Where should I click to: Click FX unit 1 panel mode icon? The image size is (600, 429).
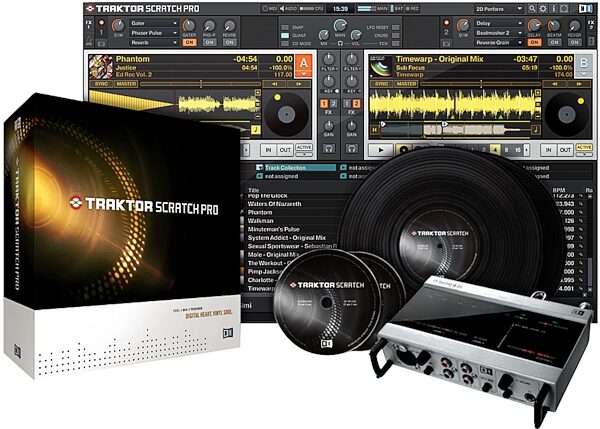101,44
